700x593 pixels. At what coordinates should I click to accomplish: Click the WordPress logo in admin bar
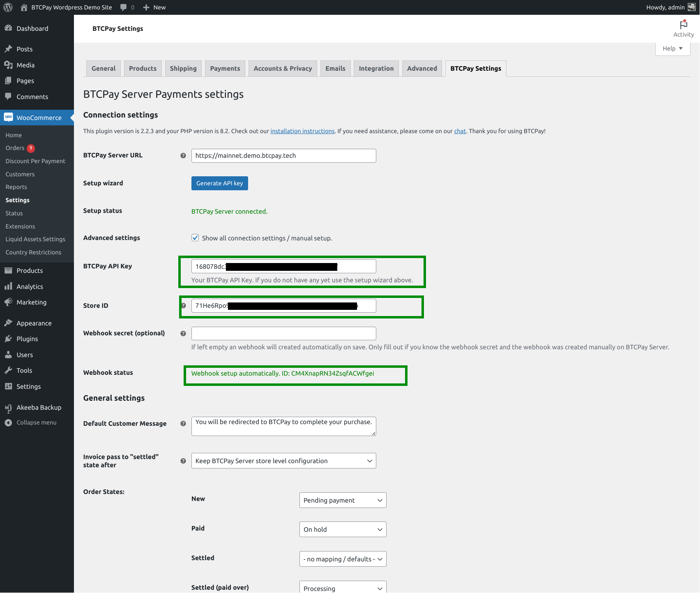click(x=8, y=7)
